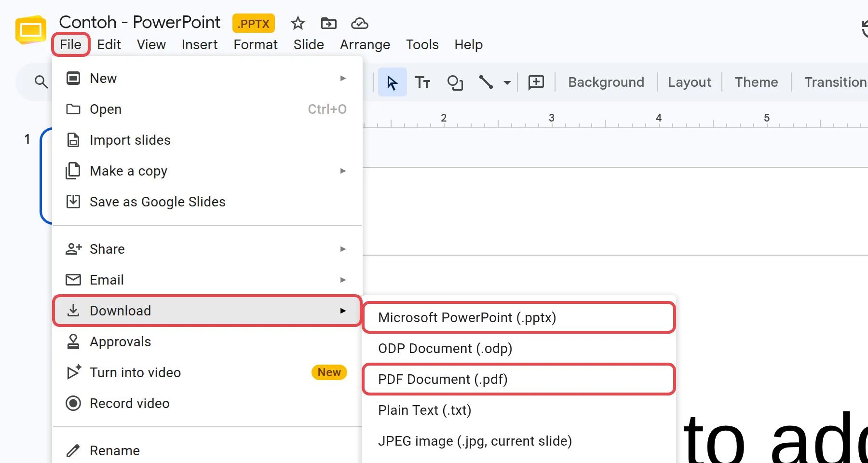Image resolution: width=868 pixels, height=463 pixels.
Task: Click the Theme toolbar button
Action: pyautogui.click(x=756, y=82)
